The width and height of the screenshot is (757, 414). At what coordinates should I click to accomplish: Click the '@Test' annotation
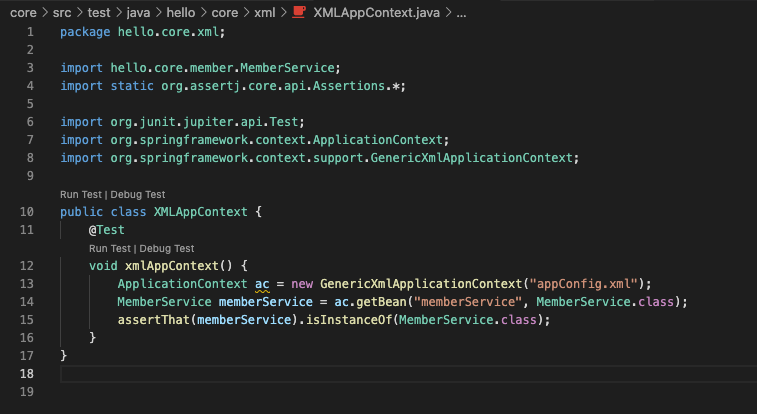tap(107, 230)
